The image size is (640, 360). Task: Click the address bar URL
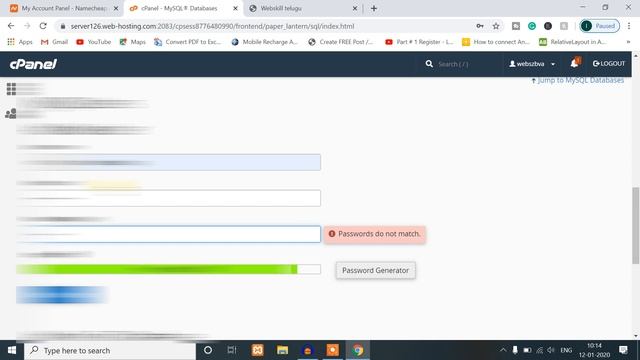tap(212, 26)
